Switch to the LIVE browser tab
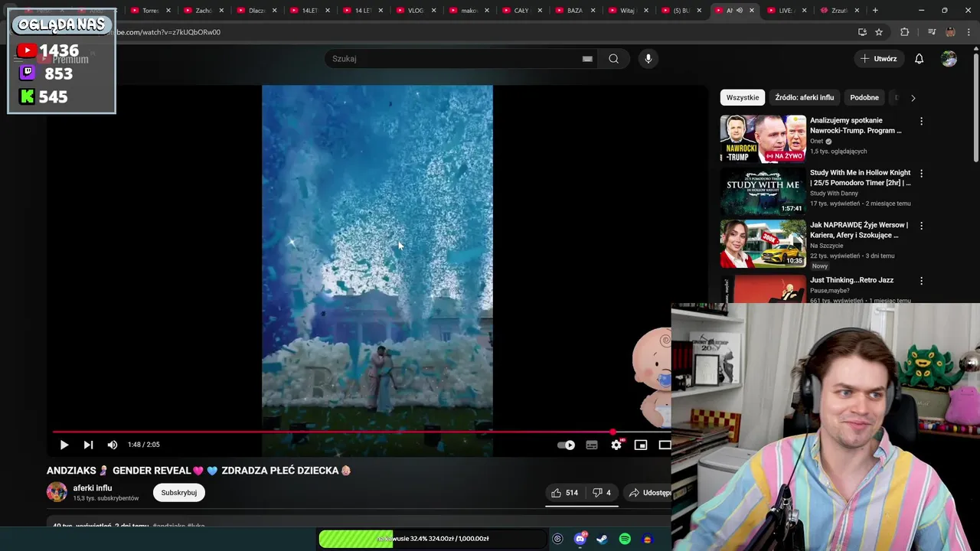 pos(785,11)
